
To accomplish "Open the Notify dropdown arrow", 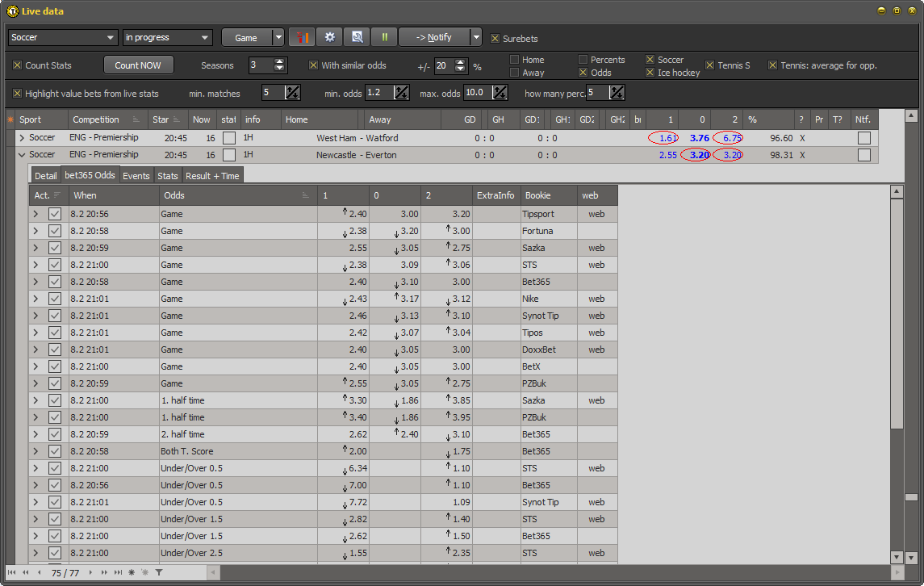I will click(x=475, y=36).
